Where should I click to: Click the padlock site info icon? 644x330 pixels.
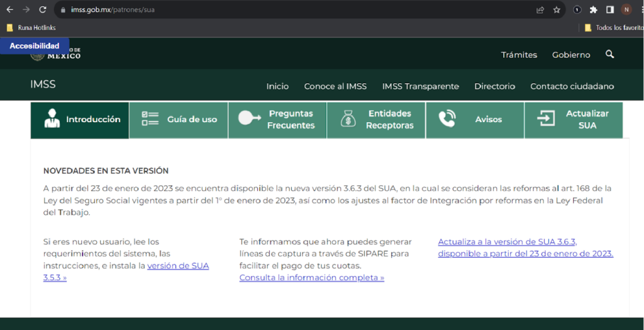tap(63, 9)
